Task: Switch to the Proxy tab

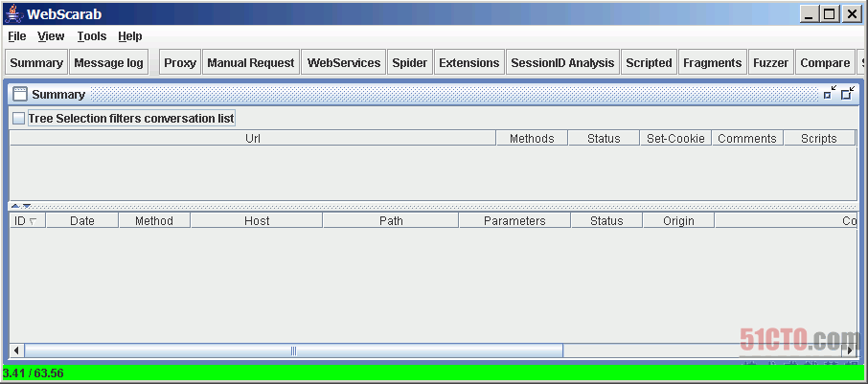Action: [x=180, y=63]
